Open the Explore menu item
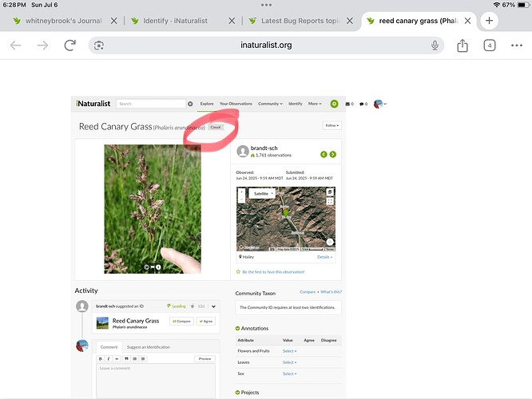 (207, 104)
